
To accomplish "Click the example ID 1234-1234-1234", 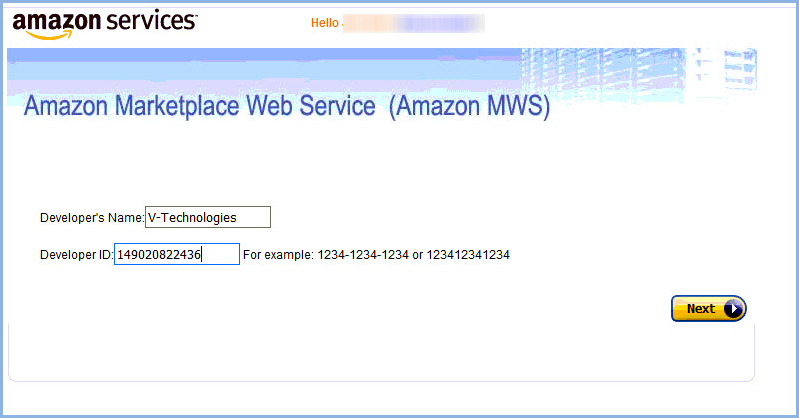I will (363, 254).
